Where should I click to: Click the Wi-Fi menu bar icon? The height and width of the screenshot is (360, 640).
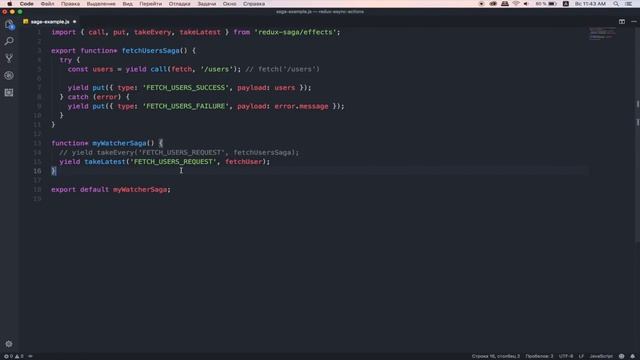pyautogui.click(x=516, y=4)
